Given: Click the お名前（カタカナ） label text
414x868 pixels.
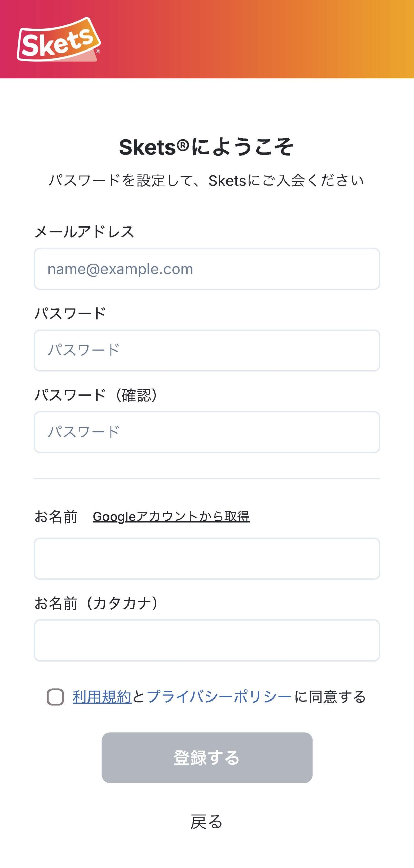Looking at the screenshot, I should point(96,604).
